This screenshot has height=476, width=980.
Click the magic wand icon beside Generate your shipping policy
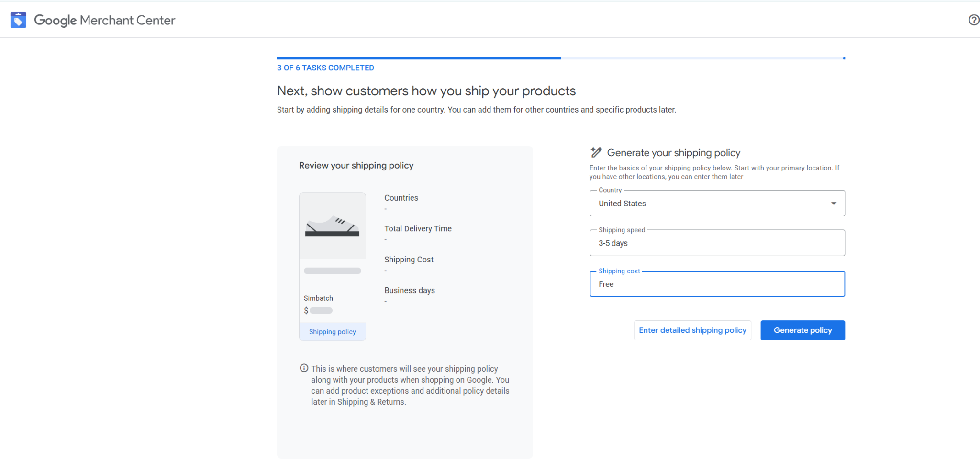click(x=596, y=152)
